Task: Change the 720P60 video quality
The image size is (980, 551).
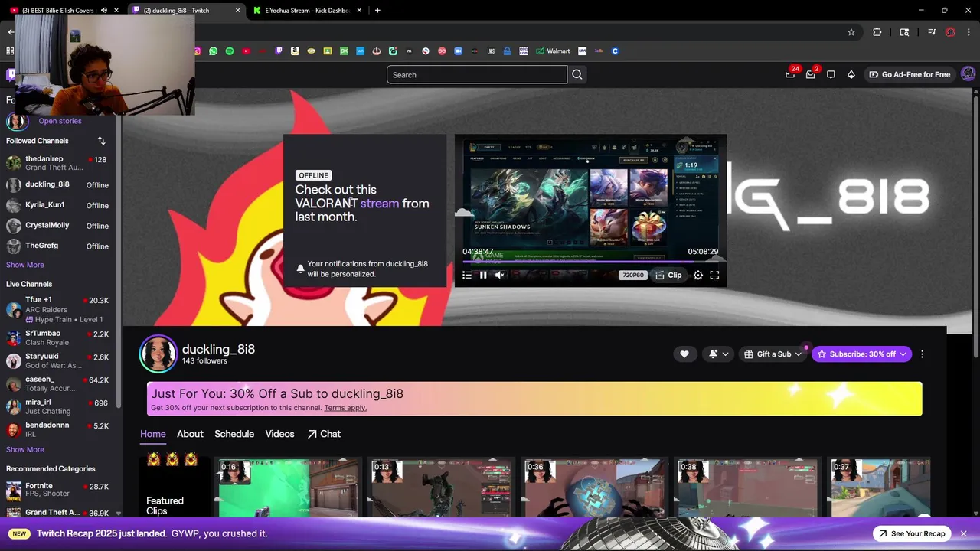Action: pos(632,275)
